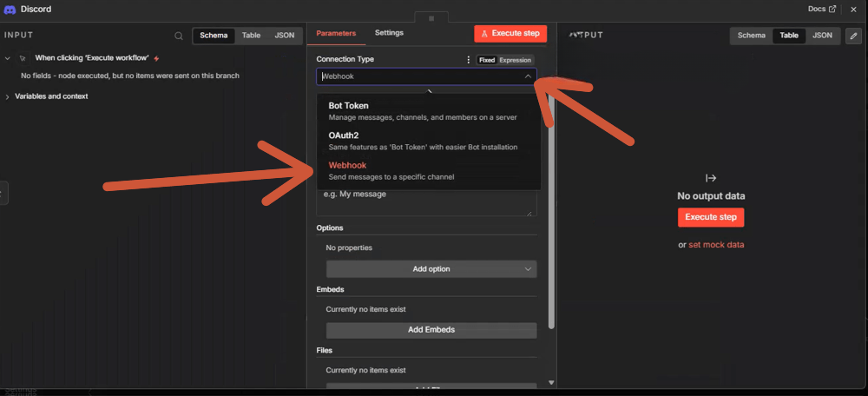Switch INPUT view to Table
868x396 pixels.
251,36
